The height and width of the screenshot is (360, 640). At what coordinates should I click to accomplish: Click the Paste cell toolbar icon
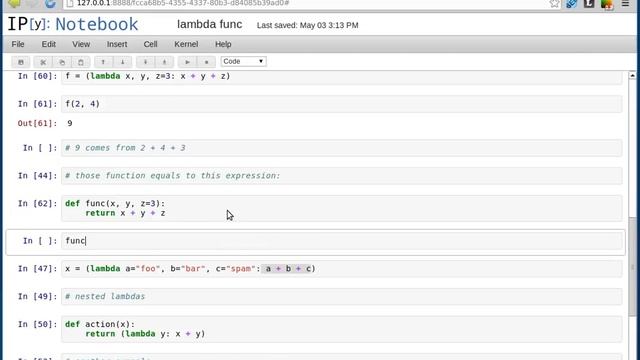(x=80, y=62)
